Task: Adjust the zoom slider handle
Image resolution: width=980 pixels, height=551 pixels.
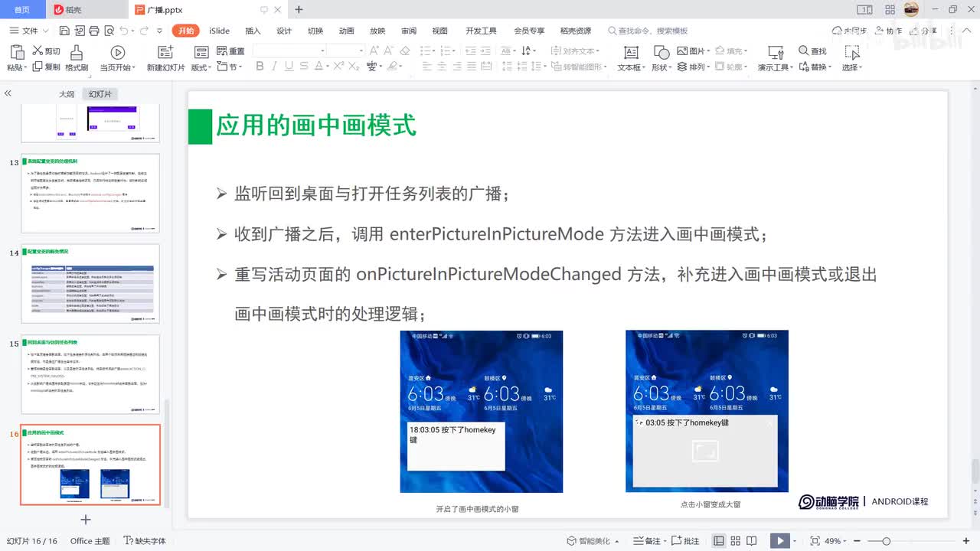Action: coord(887,541)
